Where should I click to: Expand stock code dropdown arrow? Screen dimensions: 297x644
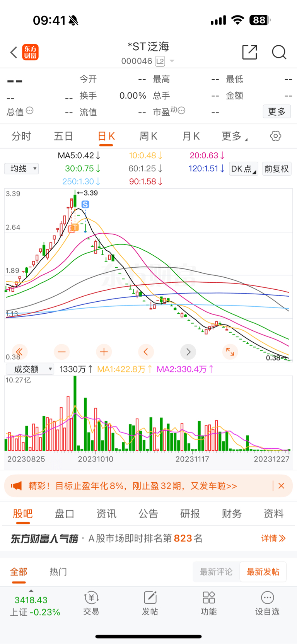click(172, 61)
